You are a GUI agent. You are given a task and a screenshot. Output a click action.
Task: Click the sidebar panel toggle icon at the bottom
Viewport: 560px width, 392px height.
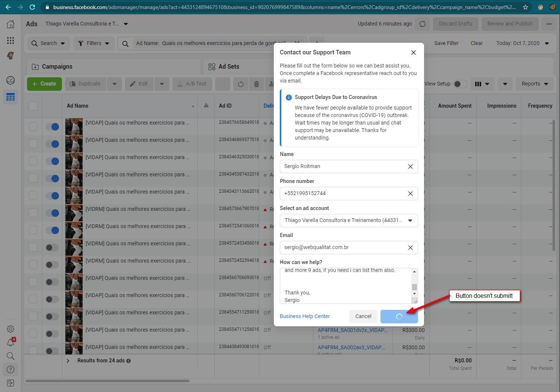11,383
